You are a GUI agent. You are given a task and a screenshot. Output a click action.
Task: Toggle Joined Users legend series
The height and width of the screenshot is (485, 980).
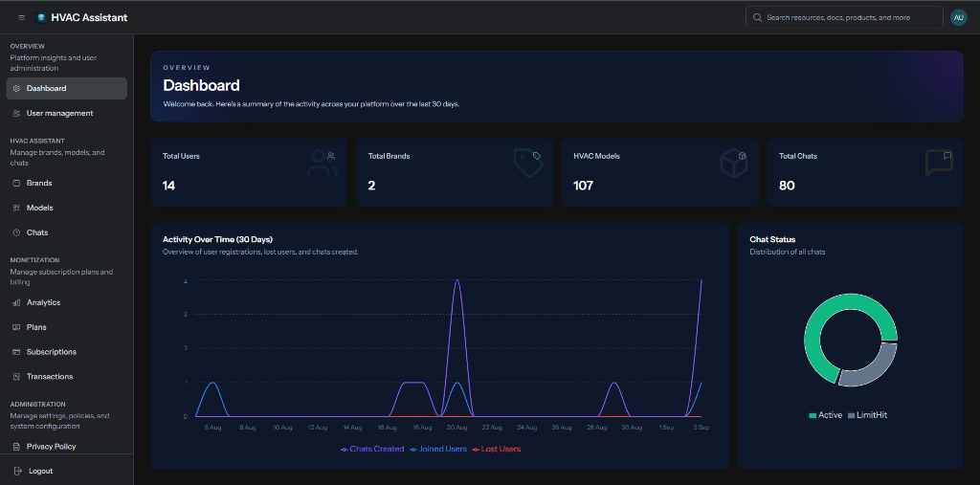click(x=438, y=449)
